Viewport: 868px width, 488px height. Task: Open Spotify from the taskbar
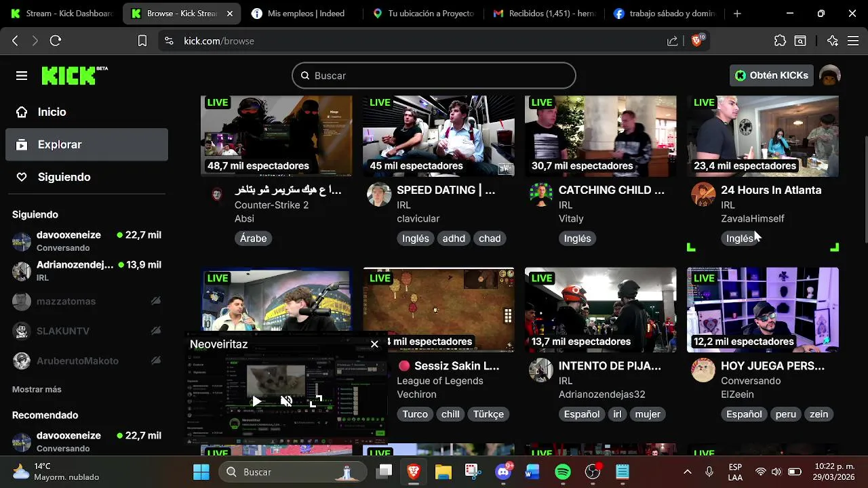(563, 472)
